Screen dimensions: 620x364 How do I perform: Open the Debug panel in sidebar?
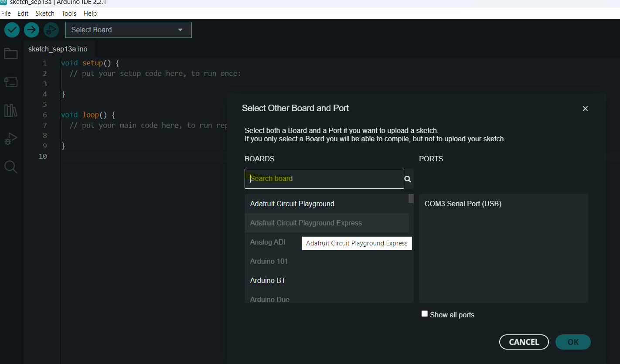click(11, 139)
